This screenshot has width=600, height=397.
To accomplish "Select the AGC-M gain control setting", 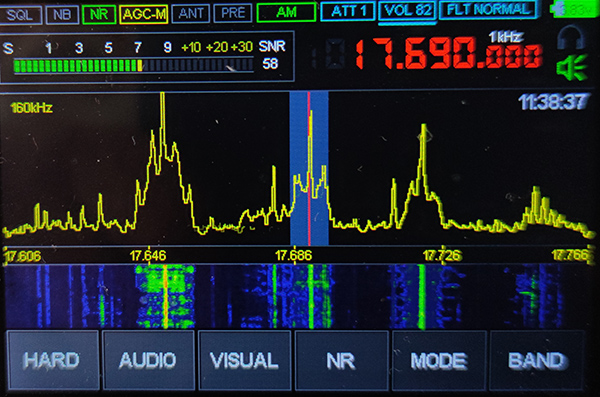I will coord(143,15).
